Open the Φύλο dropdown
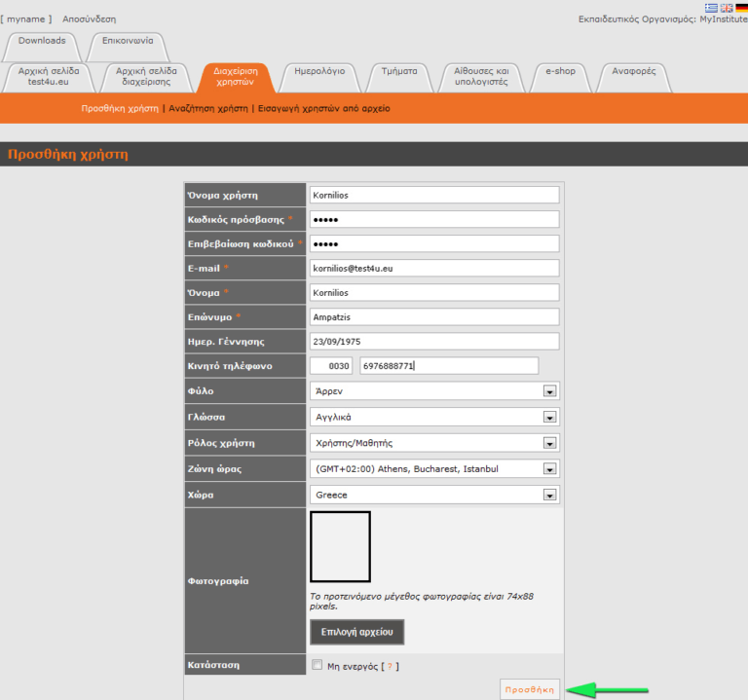 click(549, 391)
